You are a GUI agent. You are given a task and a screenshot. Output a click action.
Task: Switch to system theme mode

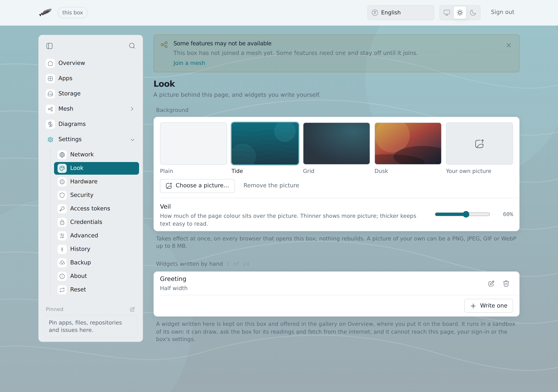tap(447, 13)
